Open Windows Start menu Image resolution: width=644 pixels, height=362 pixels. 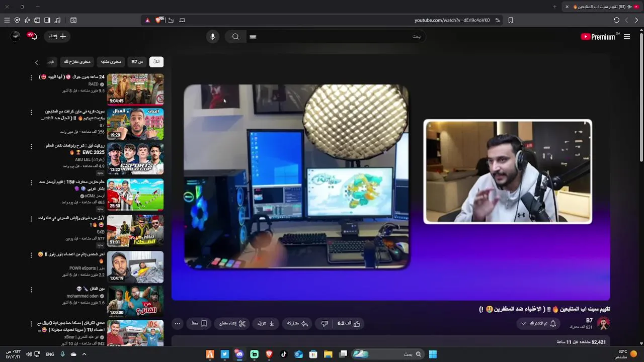(x=433, y=354)
